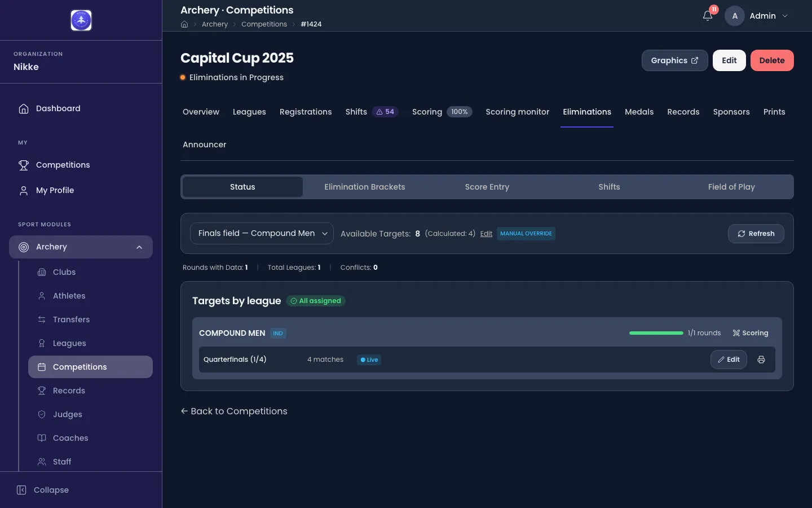This screenshot has height=508, width=812.
Task: Go to the Scoring monitor tab
Action: point(517,112)
